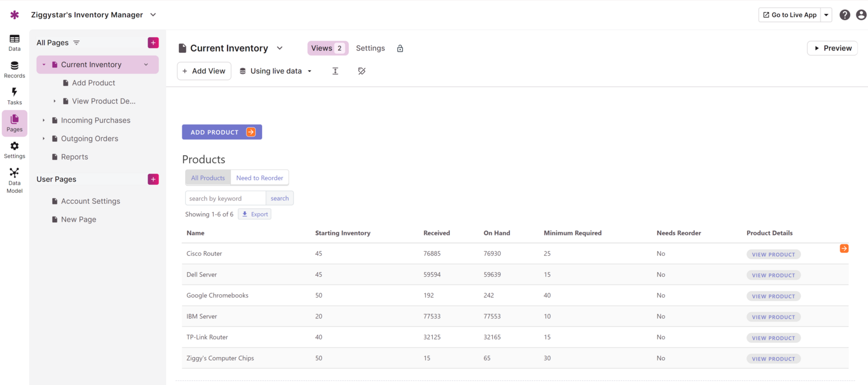Open the Records section icon
The width and height of the screenshot is (868, 385).
coord(14,69)
